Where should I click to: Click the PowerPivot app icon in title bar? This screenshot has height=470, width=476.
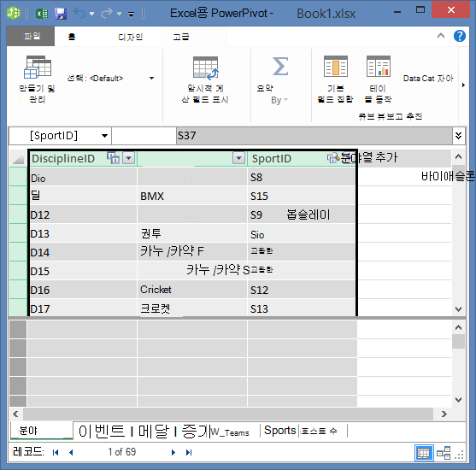click(14, 13)
